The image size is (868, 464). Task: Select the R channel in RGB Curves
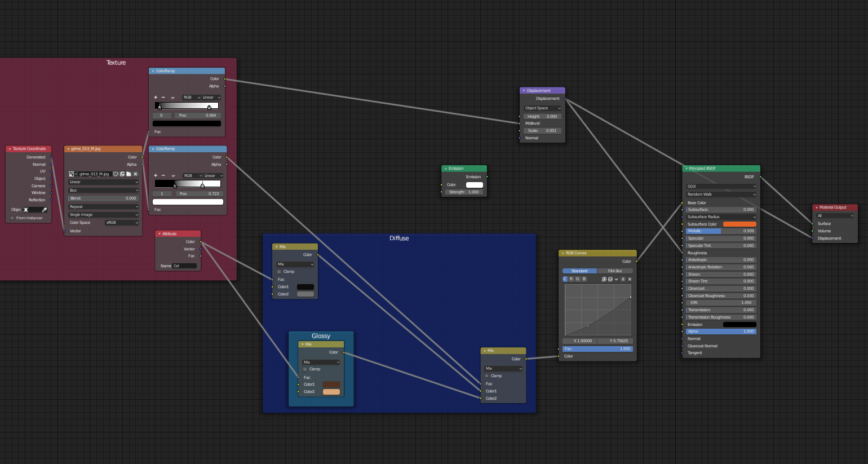571,279
